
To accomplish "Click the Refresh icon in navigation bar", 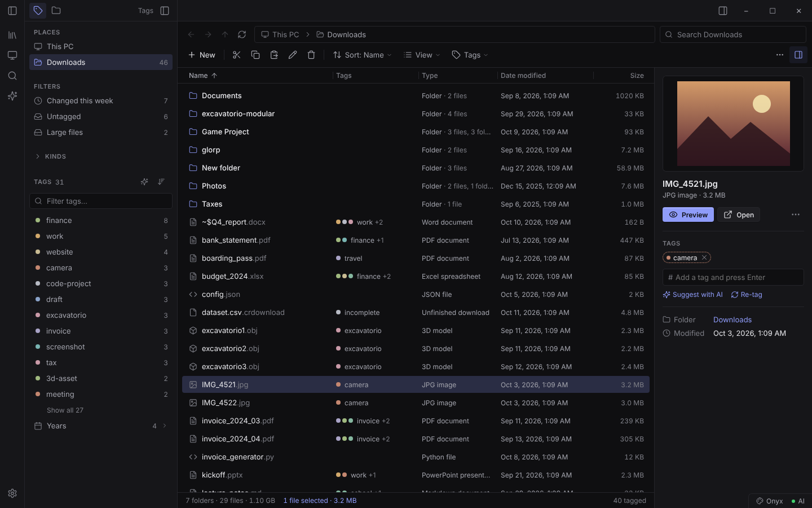I will click(242, 34).
